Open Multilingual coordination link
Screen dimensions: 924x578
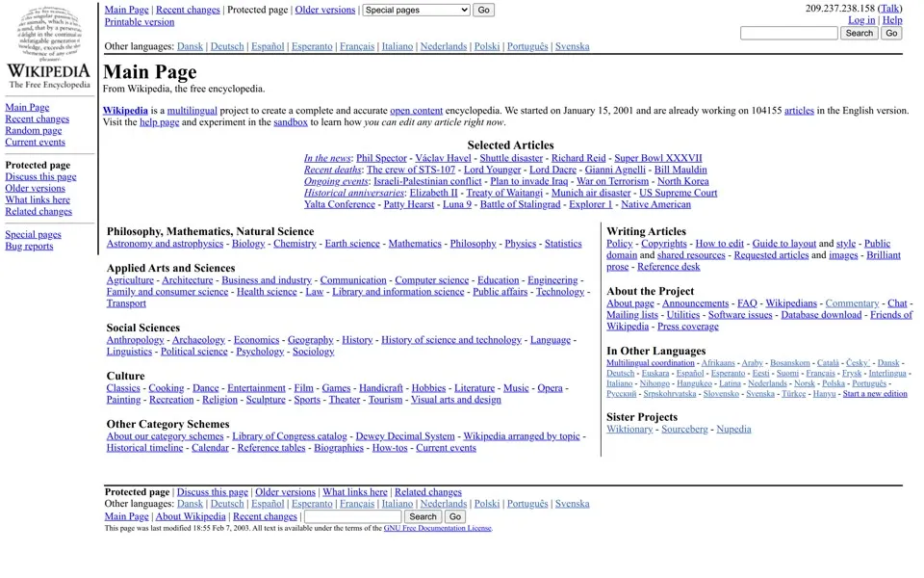point(651,363)
